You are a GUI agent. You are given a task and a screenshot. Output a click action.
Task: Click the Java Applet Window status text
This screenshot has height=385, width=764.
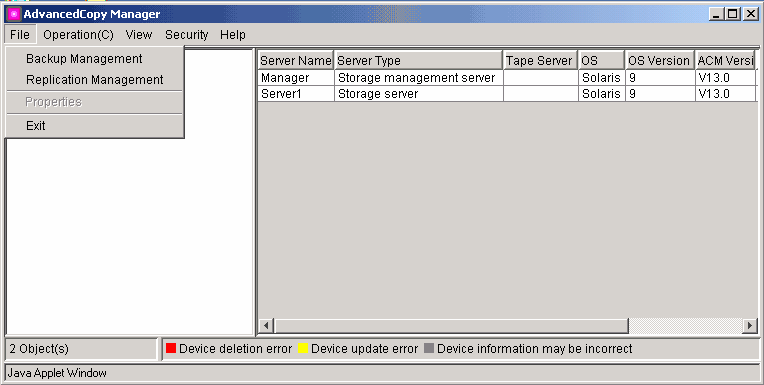click(57, 373)
